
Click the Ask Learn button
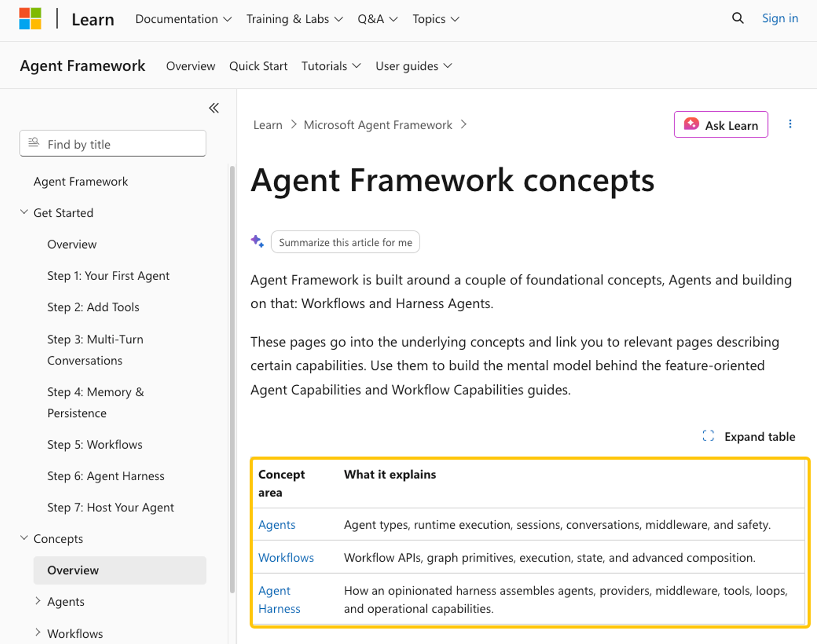point(720,125)
